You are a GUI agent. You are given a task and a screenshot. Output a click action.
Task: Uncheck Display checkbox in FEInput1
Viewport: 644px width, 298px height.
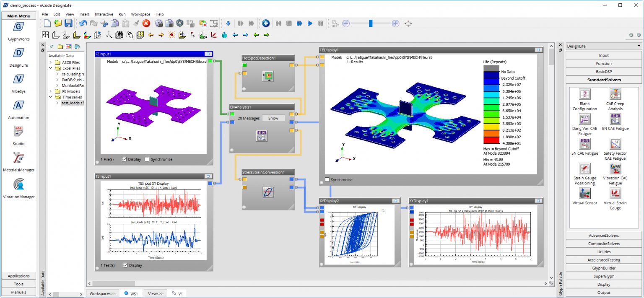tap(125, 159)
